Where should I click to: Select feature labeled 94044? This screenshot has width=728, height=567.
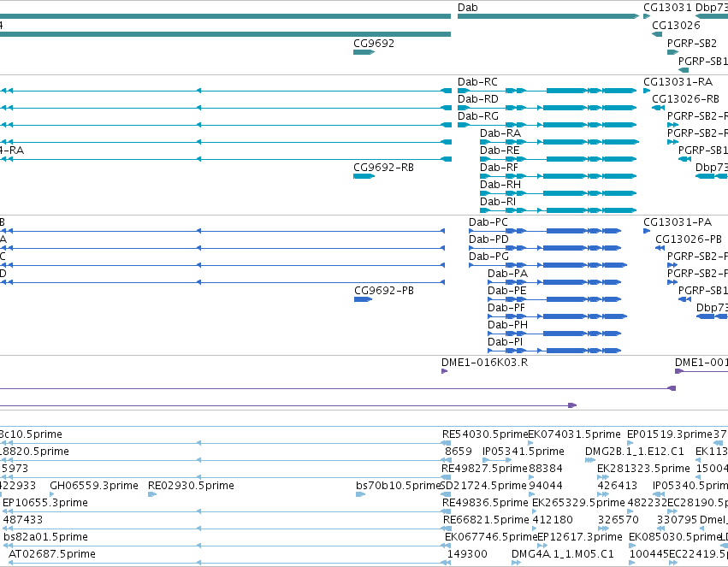531,494
